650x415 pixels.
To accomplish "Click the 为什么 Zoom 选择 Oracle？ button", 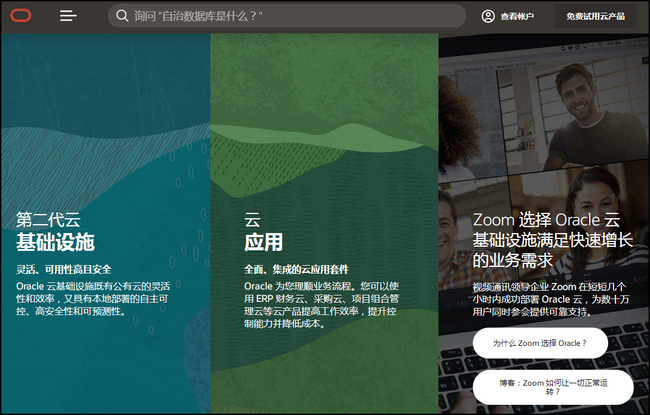I will point(540,343).
